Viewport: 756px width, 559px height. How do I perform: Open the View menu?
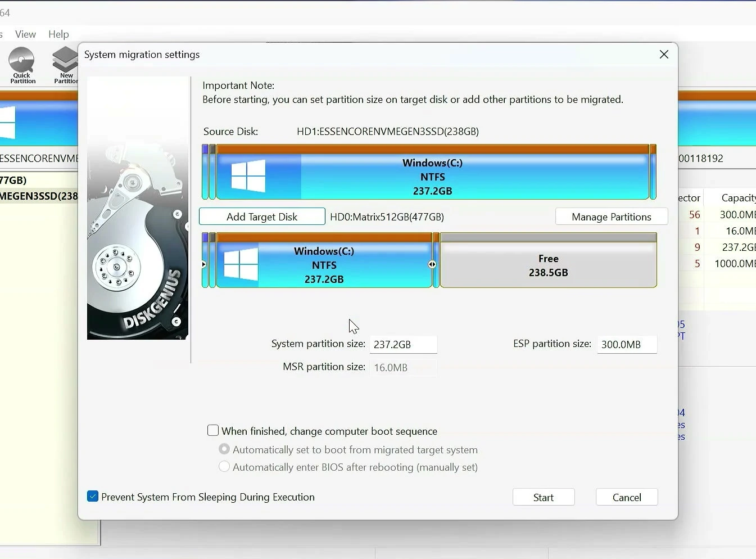pos(25,34)
